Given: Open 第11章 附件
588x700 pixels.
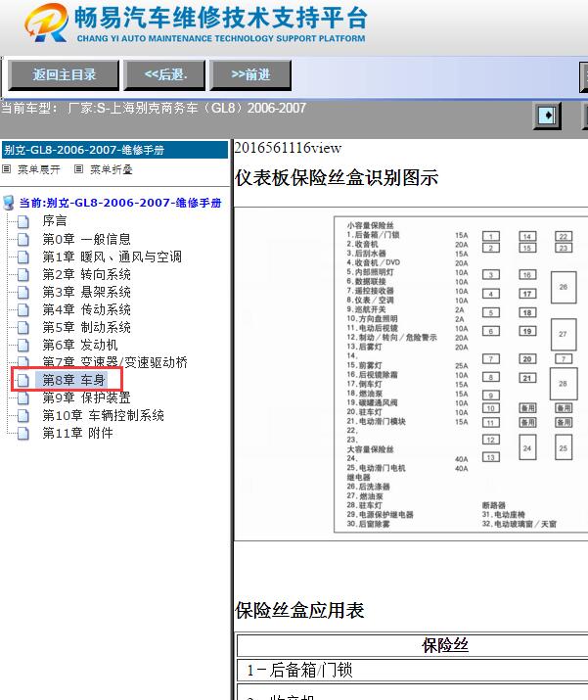Looking at the screenshot, I should (x=77, y=433).
